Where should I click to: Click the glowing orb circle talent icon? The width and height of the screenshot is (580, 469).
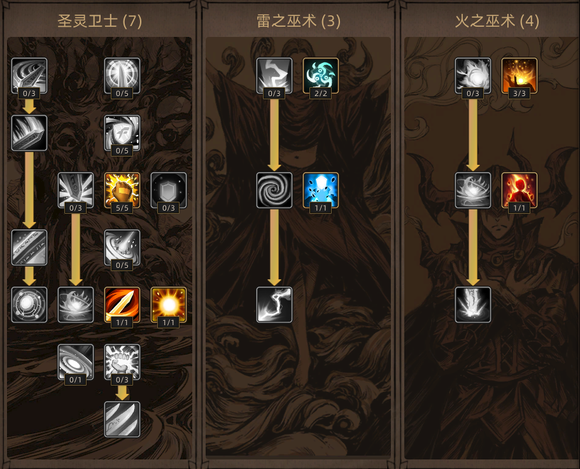pyautogui.click(x=29, y=305)
